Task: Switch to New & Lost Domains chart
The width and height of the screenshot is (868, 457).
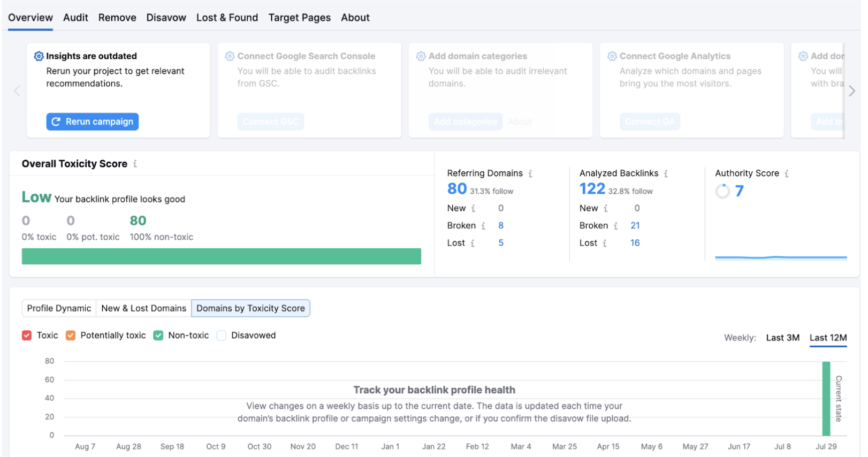Action: (144, 308)
